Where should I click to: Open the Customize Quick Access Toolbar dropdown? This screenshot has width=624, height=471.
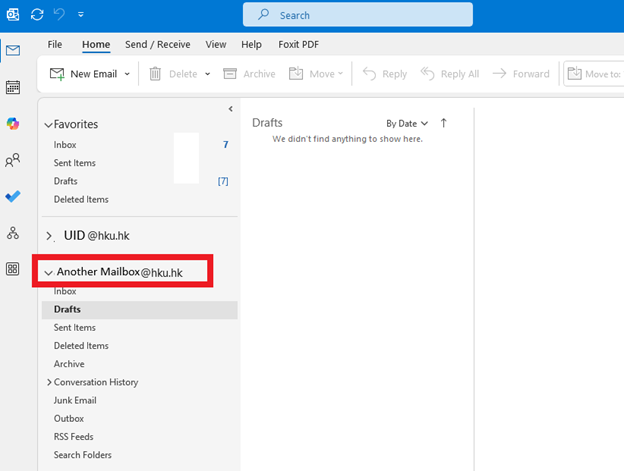[81, 15]
